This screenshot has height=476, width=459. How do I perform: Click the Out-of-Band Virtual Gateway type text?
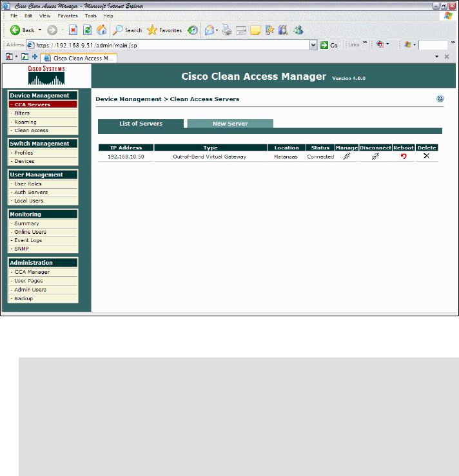[210, 157]
